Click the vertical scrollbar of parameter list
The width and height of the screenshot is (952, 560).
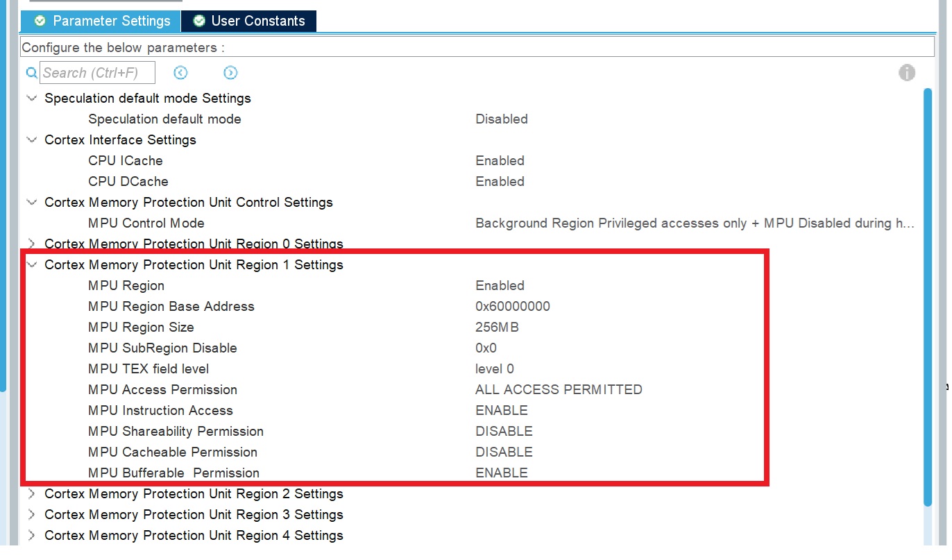(928, 297)
